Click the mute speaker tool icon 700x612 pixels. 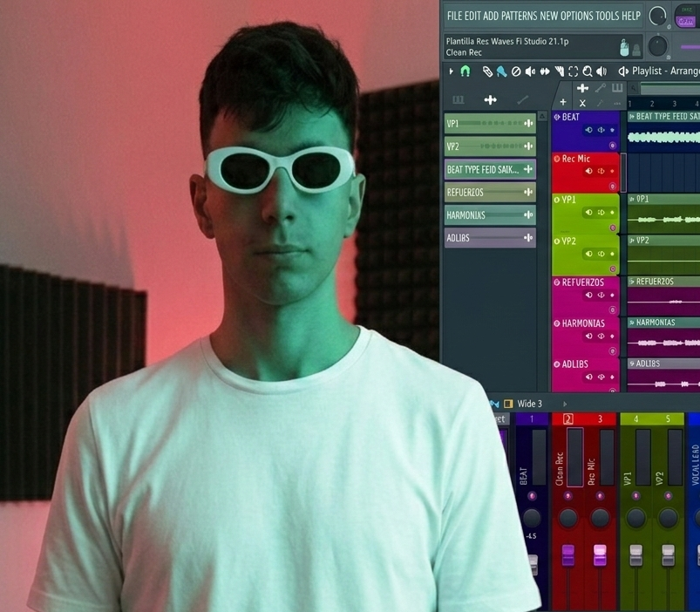(530, 71)
